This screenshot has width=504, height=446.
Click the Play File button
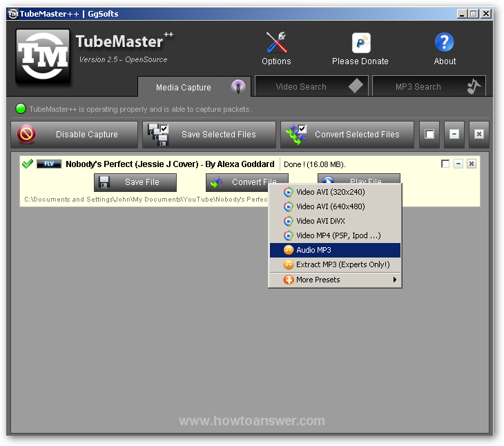click(359, 178)
